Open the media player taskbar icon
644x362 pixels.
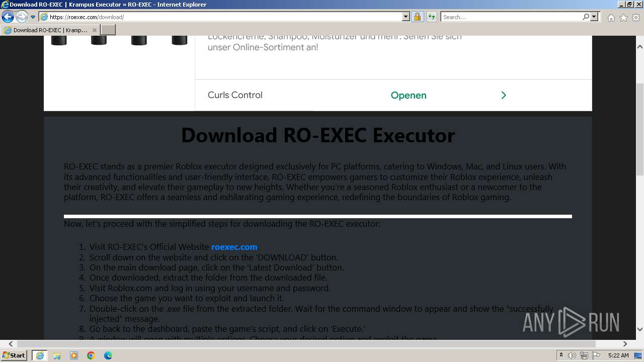74,355
